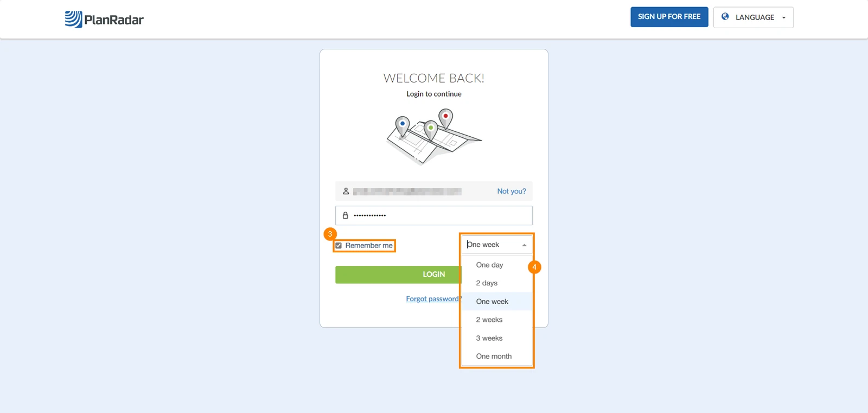Click the blue map pin in illustration

pos(402,126)
